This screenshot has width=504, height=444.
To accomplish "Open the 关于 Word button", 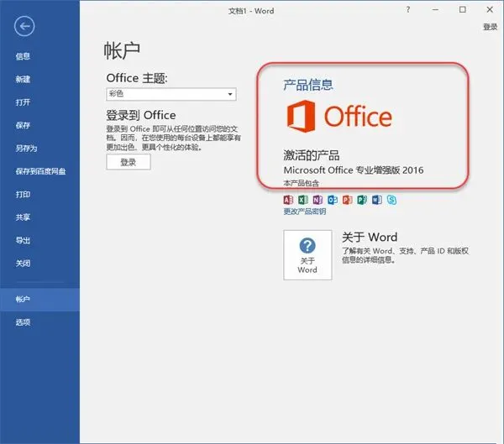I will pyautogui.click(x=307, y=255).
